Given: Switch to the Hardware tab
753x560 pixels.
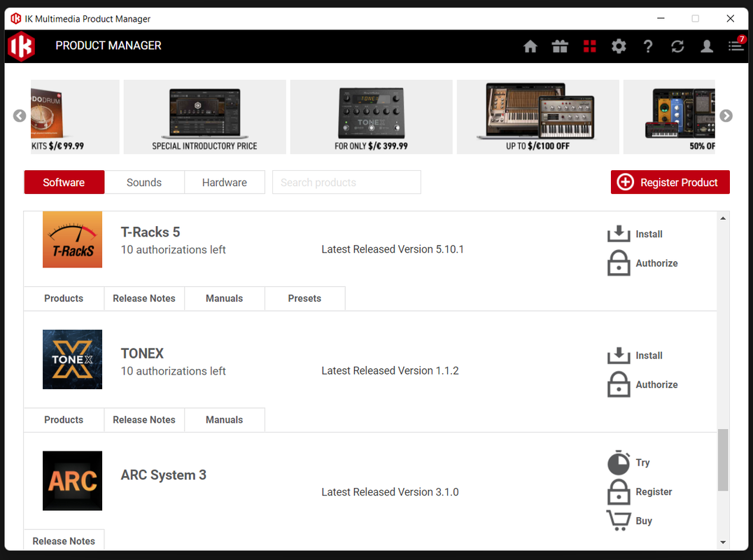Looking at the screenshot, I should tap(224, 182).
